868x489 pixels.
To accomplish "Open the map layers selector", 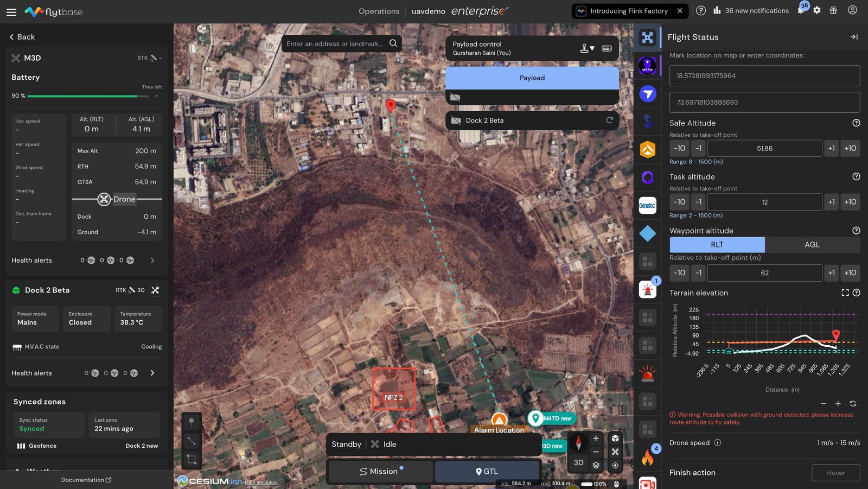I will (x=596, y=465).
